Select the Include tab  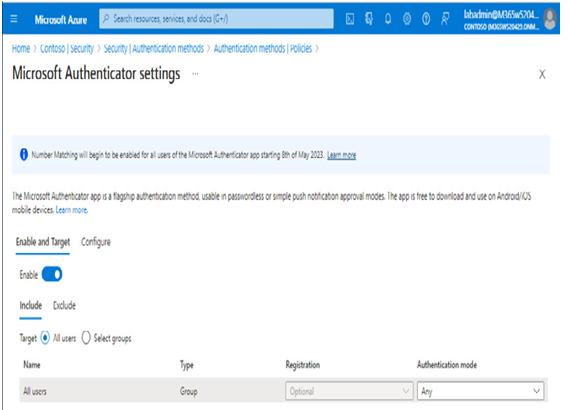[x=30, y=306]
